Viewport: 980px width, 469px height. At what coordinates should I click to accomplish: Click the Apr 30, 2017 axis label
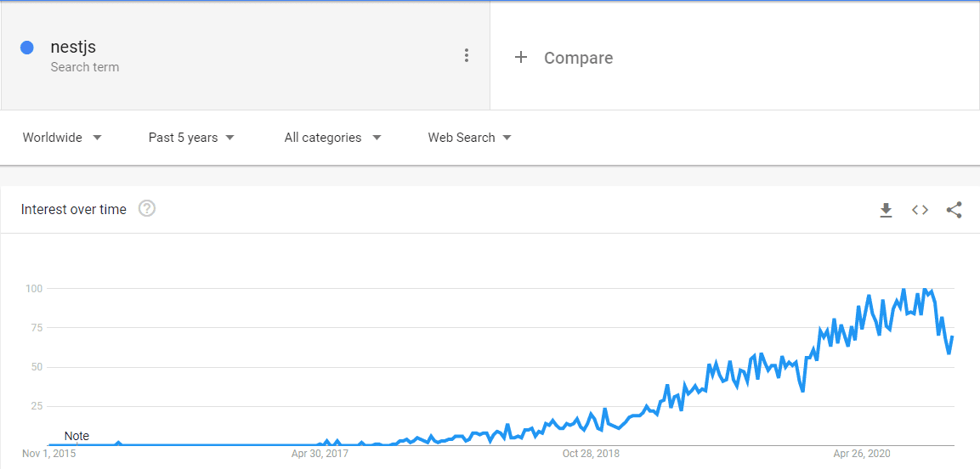(320, 454)
